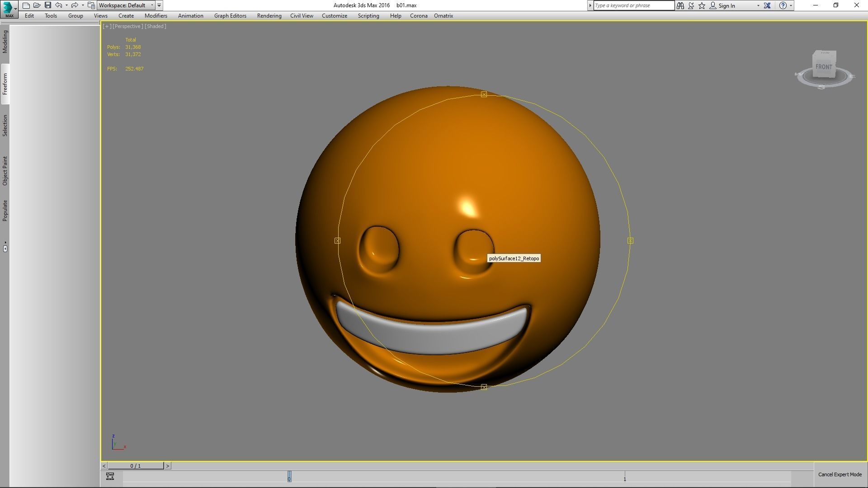
Task: Open the Modifiers menu
Action: coord(156,16)
